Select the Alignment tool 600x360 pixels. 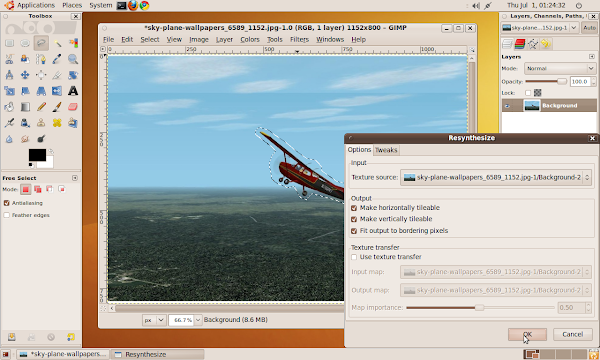point(41,75)
